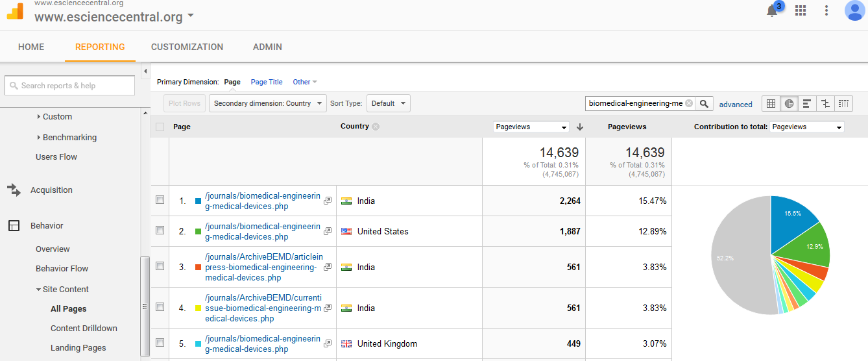Select Page Title primary dimension
Screen dimensions: 868x361
tap(267, 82)
